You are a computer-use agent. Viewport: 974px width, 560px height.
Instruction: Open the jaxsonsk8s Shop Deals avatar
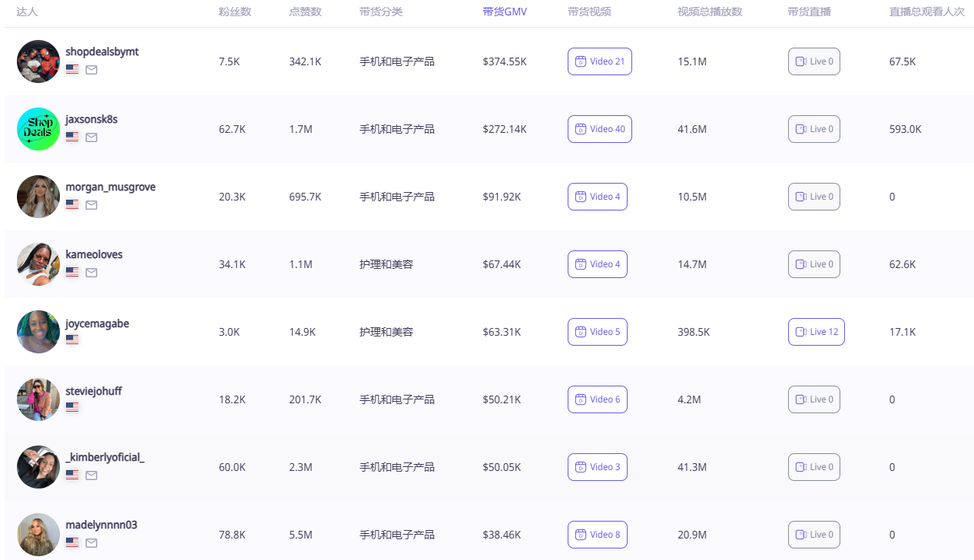(38, 129)
